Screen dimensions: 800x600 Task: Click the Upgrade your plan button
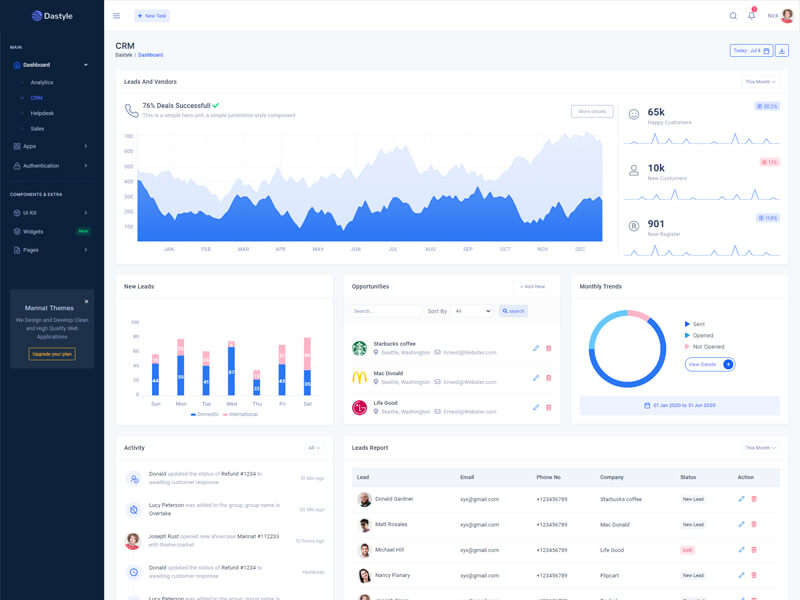(x=52, y=354)
